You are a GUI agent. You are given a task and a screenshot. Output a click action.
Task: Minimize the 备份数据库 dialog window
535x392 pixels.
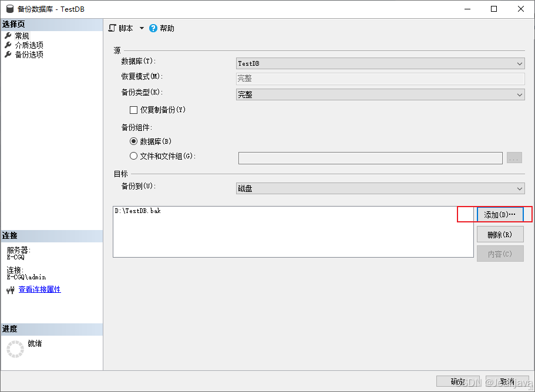[467, 9]
